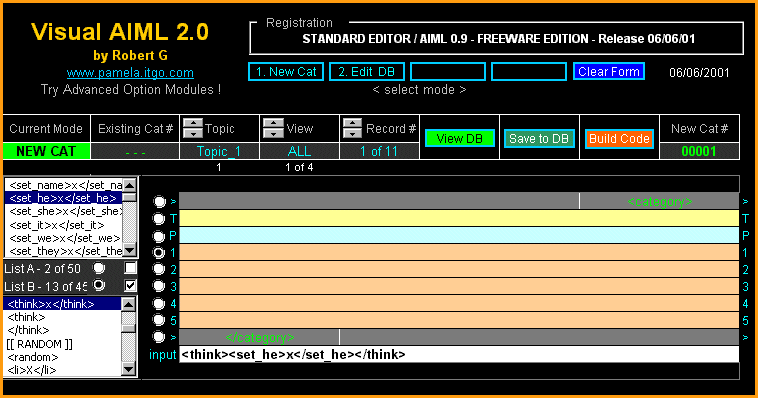Select row 4 radio button

click(159, 303)
